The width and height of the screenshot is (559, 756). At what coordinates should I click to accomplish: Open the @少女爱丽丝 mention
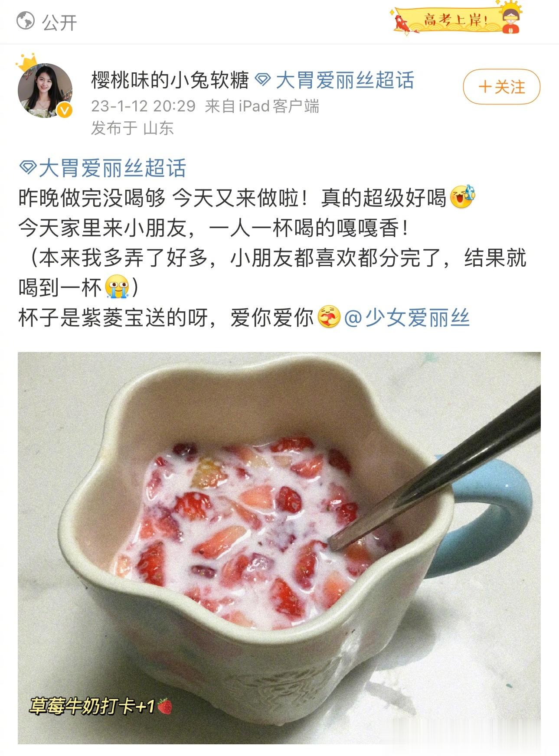click(x=407, y=317)
